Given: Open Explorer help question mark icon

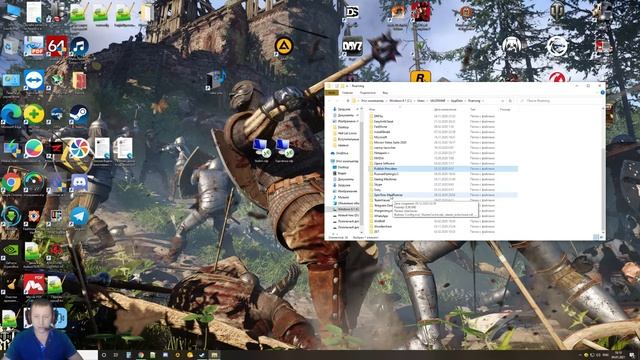Looking at the screenshot, I should 602,93.
